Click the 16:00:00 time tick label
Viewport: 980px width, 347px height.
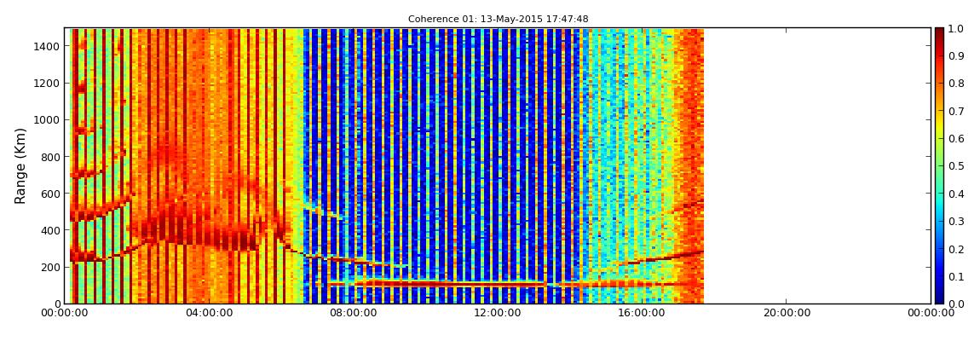[x=643, y=313]
